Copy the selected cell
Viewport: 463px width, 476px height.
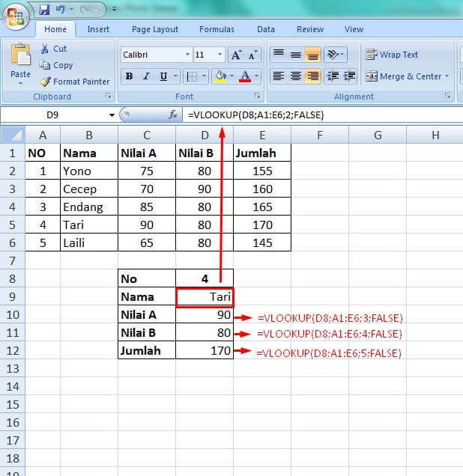(x=56, y=65)
